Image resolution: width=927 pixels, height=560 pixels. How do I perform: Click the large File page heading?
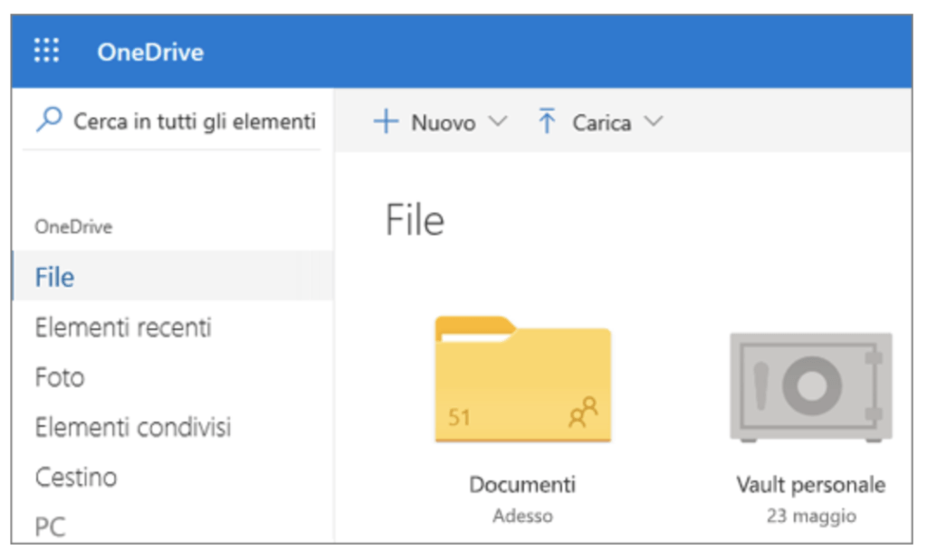click(x=415, y=221)
